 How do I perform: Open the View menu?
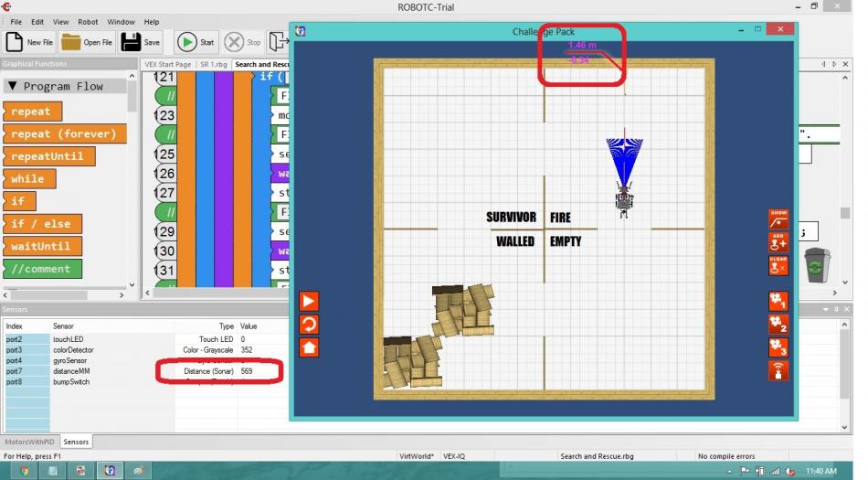tap(60, 22)
